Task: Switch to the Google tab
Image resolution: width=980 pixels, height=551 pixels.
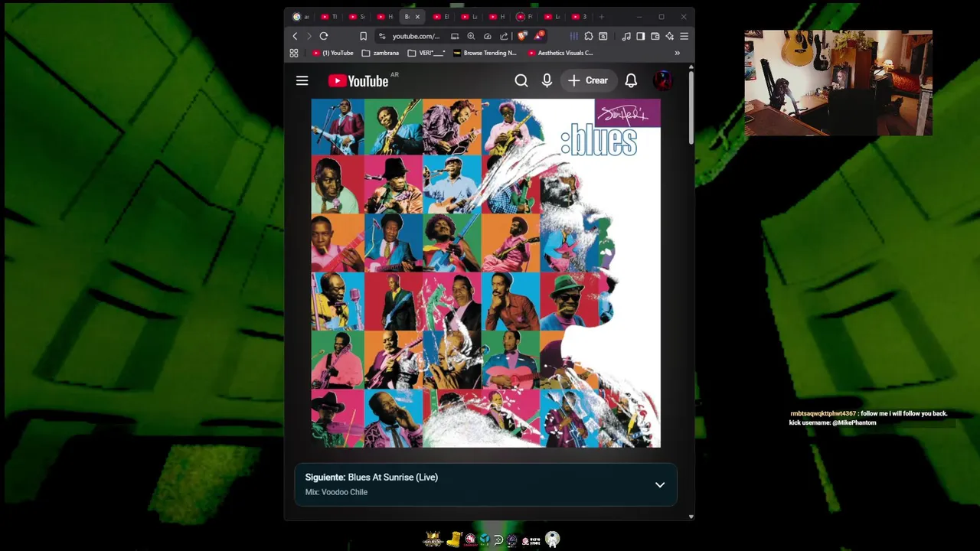Action: coord(300,17)
